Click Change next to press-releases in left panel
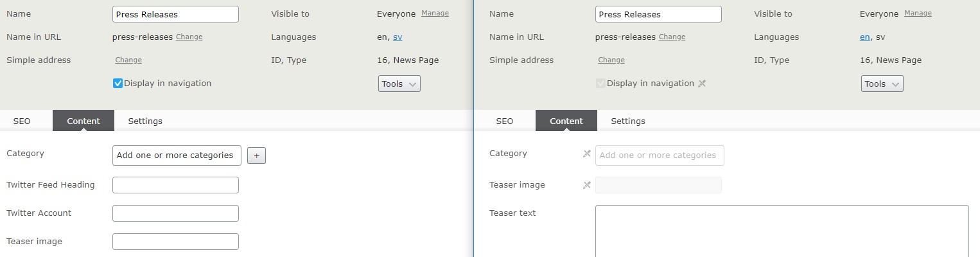Image resolution: width=980 pixels, height=257 pixels. pyautogui.click(x=189, y=37)
